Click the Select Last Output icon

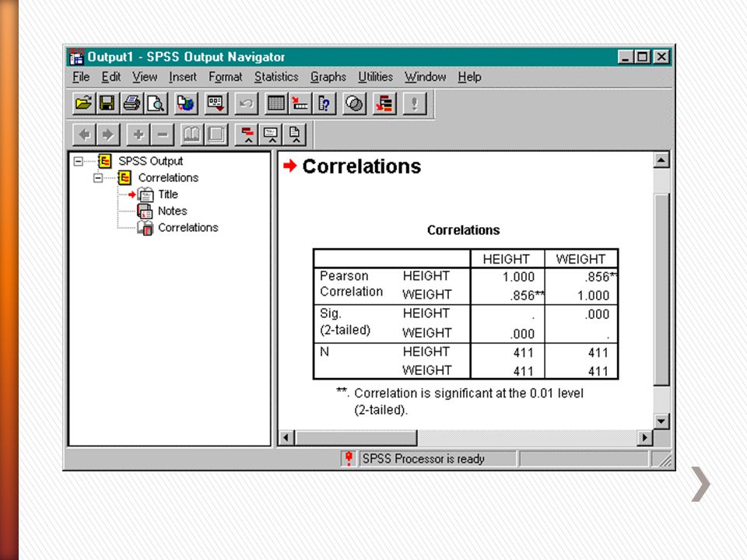click(x=384, y=103)
